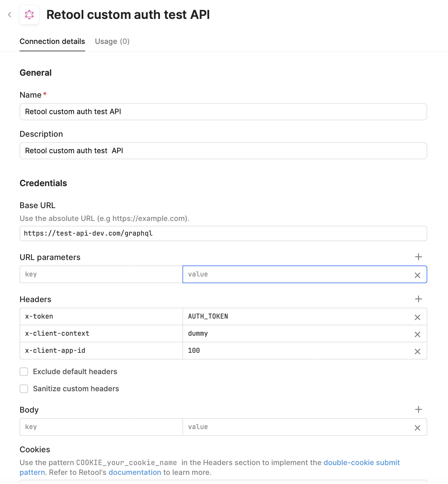Edit the x-client-context header key
This screenshot has height=484, width=448.
(101, 334)
